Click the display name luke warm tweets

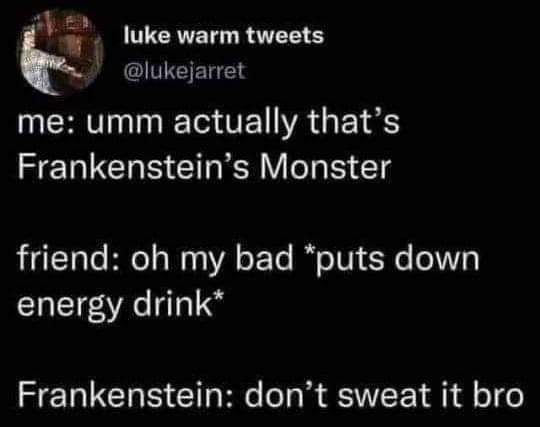(x=224, y=36)
